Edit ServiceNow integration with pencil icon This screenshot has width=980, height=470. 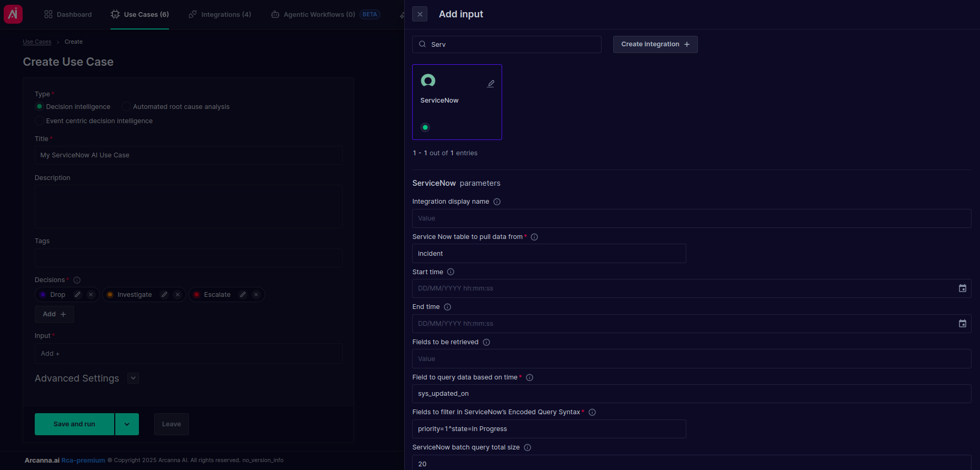tap(491, 84)
